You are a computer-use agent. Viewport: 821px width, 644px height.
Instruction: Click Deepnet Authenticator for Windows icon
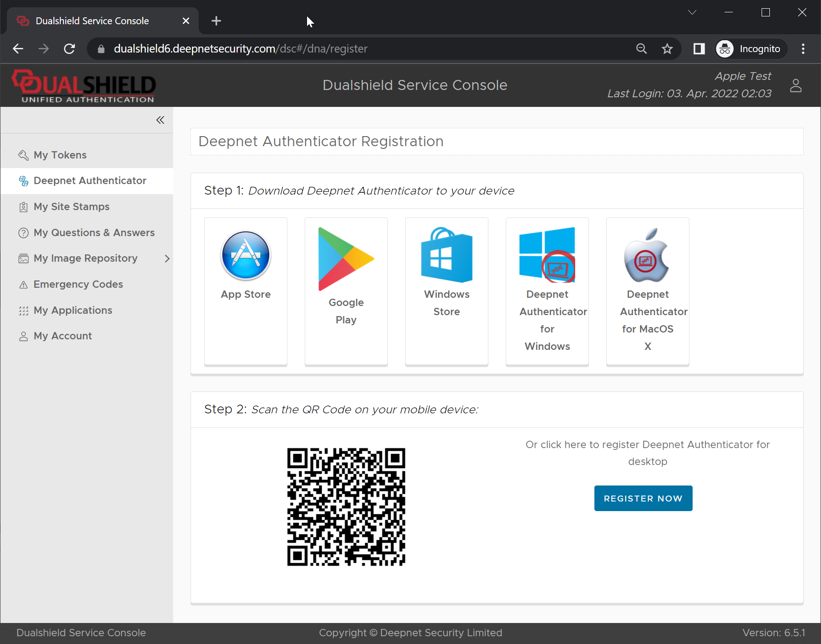pyautogui.click(x=547, y=255)
